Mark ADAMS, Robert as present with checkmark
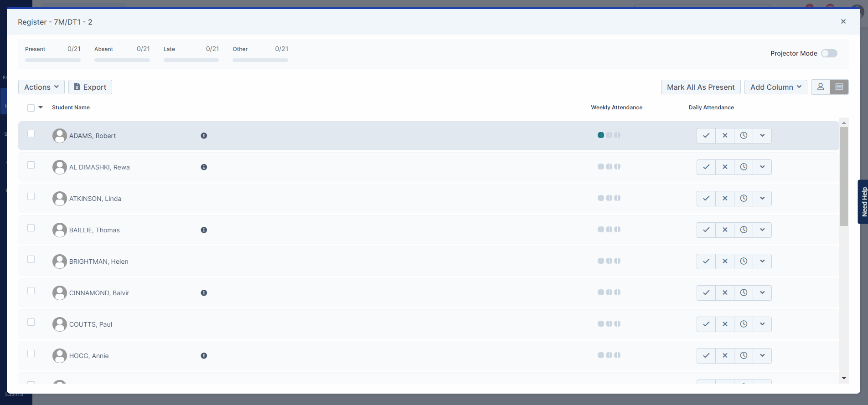 (x=706, y=135)
